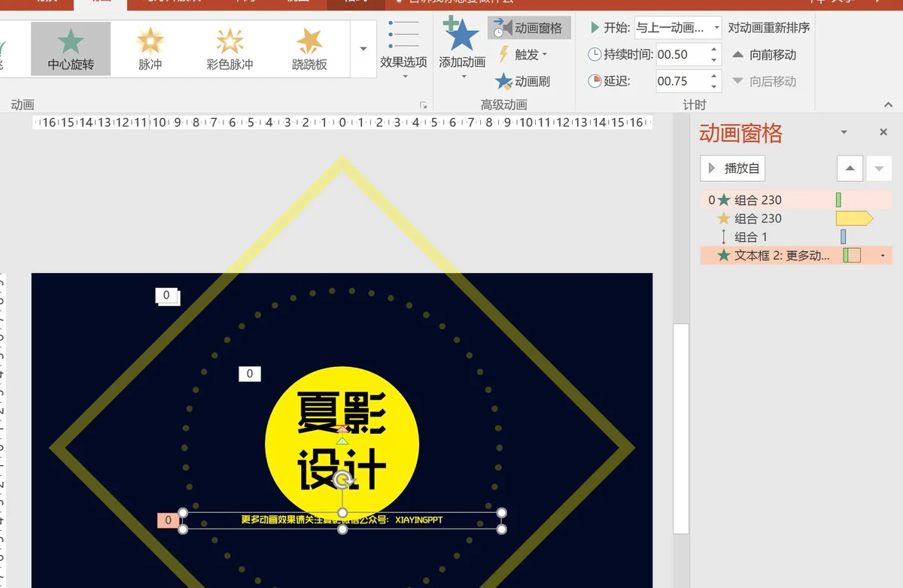Click 向前移动 to move animation earlier
Screen dimensions: 903x588
coord(764,55)
